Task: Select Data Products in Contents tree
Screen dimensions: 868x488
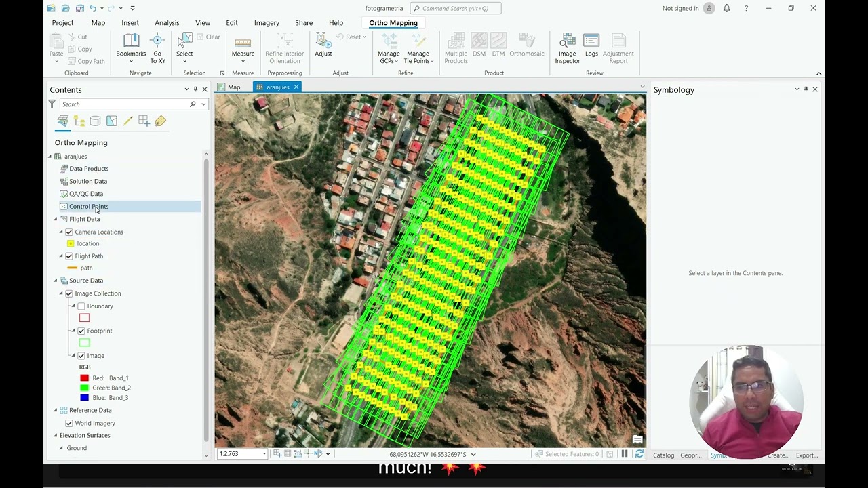Action: (x=89, y=169)
